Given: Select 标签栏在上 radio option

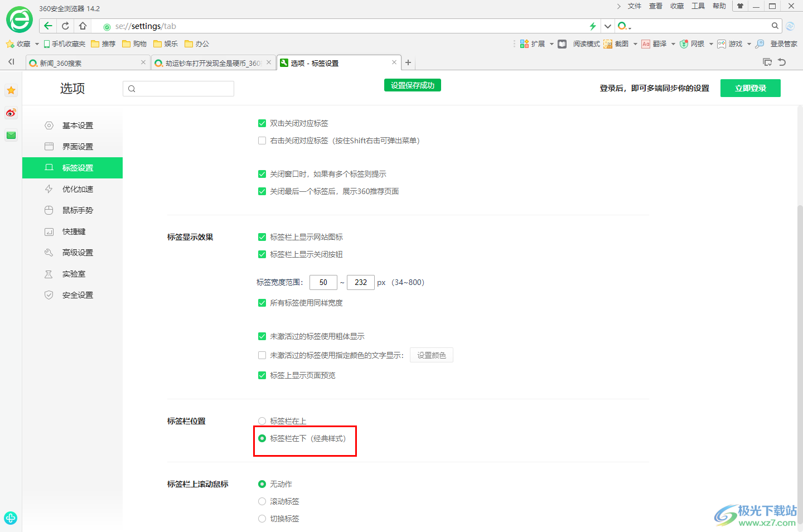Looking at the screenshot, I should coord(262,421).
